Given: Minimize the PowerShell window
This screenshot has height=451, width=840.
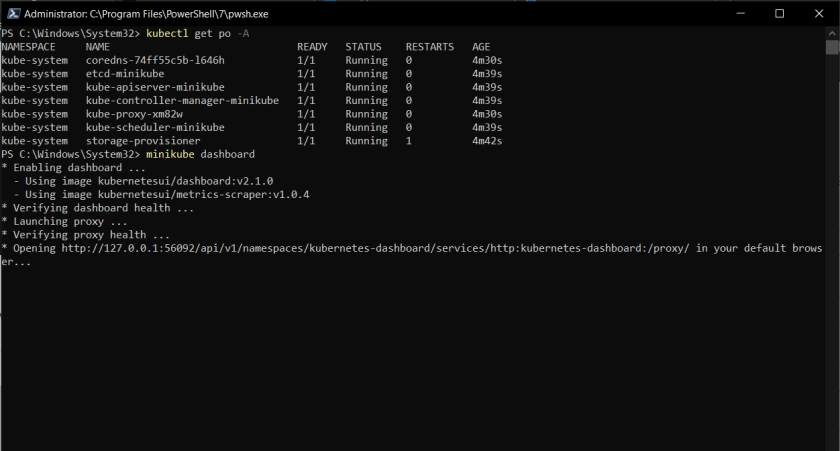Looking at the screenshot, I should 734,14.
